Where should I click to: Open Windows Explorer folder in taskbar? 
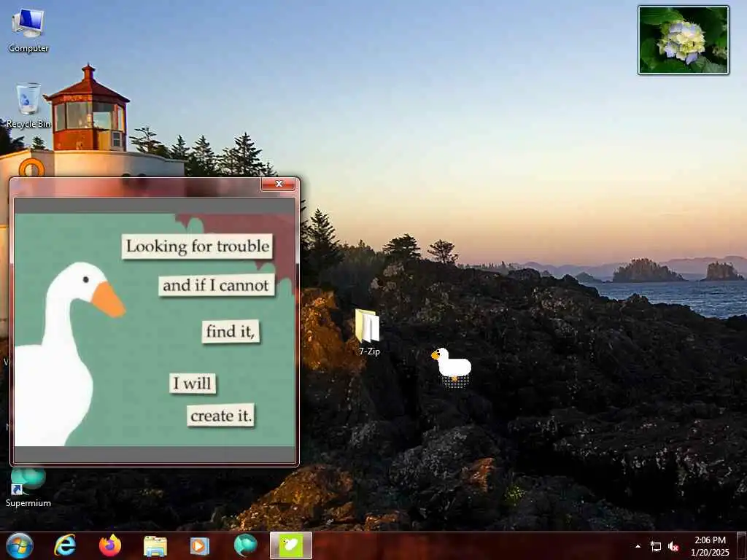click(x=155, y=546)
